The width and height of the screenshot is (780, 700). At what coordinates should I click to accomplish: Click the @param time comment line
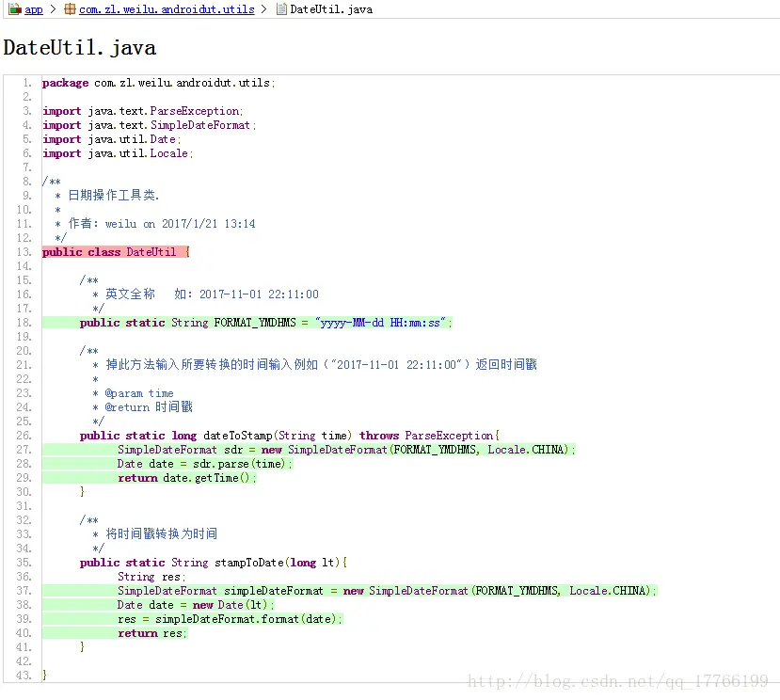pyautogui.click(x=134, y=393)
